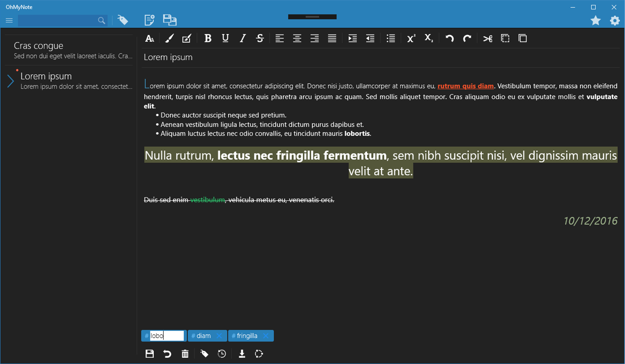Open note history clock icon
This screenshot has height=364, width=625.
(222, 354)
